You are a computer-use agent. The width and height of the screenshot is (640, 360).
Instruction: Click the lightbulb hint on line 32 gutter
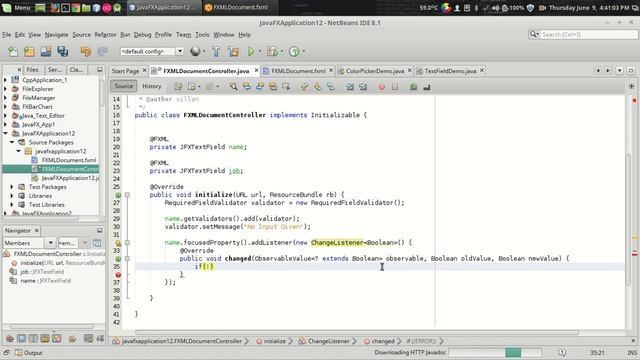click(118, 242)
